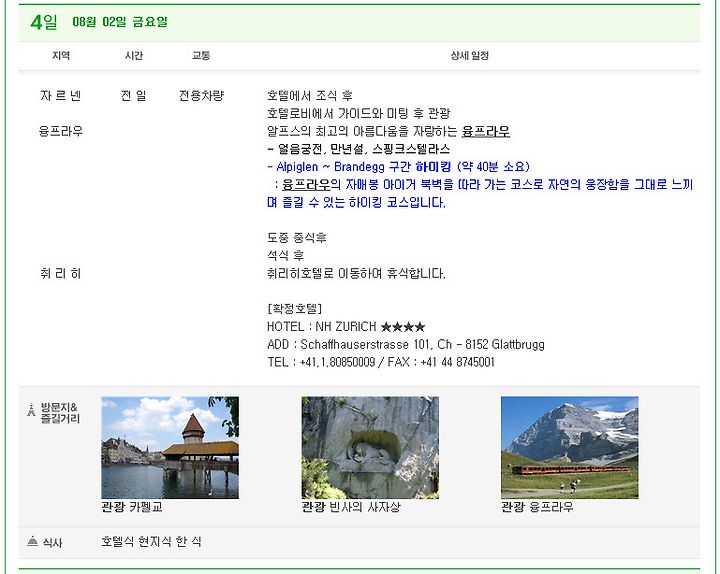Click the line 취리히호텔로 이동하여 휴식합니다
The image size is (720, 574).
click(x=356, y=274)
